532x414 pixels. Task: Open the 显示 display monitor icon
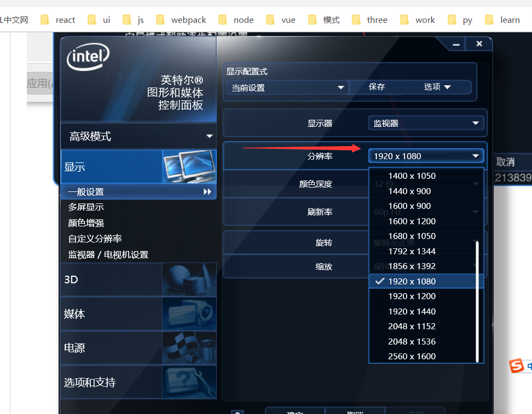tap(189, 167)
